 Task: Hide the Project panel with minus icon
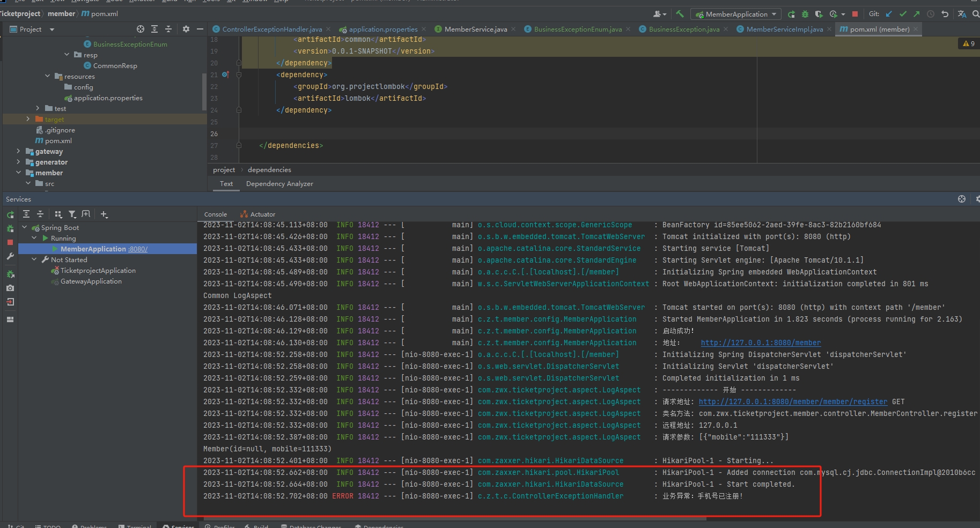click(200, 29)
